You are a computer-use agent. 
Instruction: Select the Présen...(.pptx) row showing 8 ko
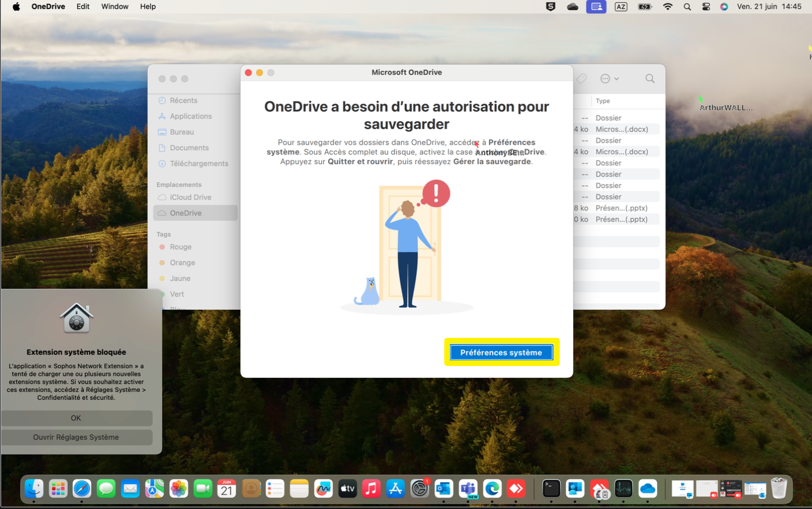pyautogui.click(x=617, y=208)
